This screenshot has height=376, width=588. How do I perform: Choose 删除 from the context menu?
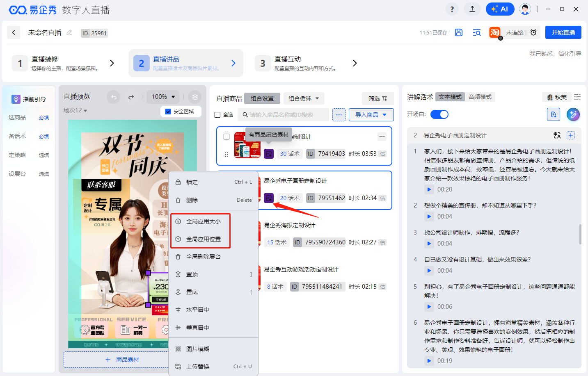(x=213, y=200)
